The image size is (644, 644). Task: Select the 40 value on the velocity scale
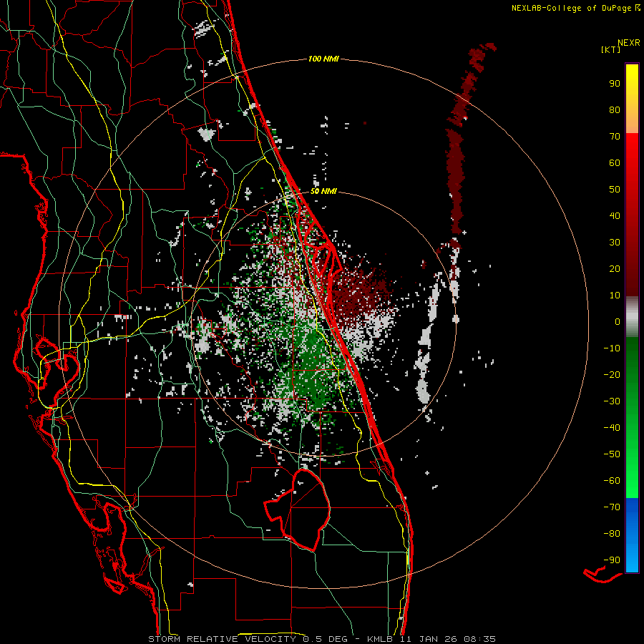click(x=615, y=215)
